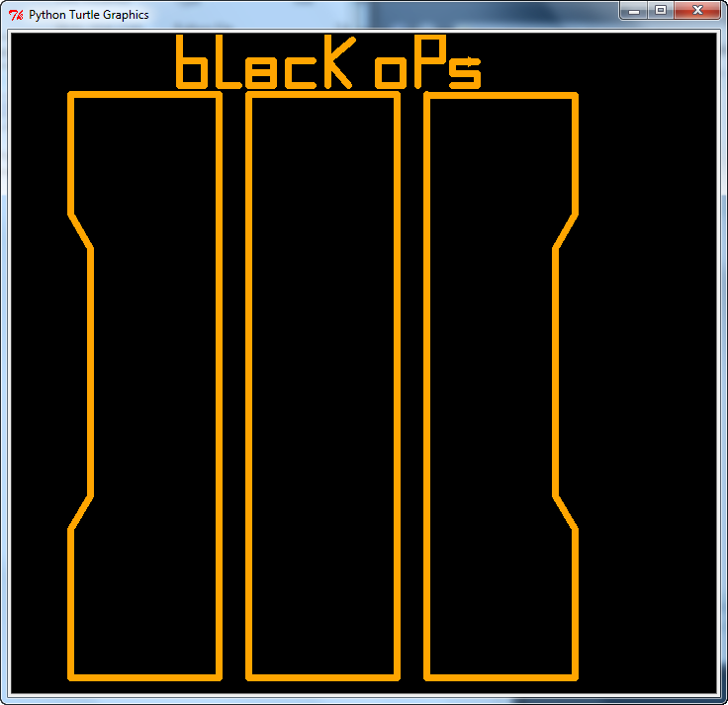Maximize the Python Turtle Graphics window
This screenshot has width=728, height=705.
tap(661, 10)
